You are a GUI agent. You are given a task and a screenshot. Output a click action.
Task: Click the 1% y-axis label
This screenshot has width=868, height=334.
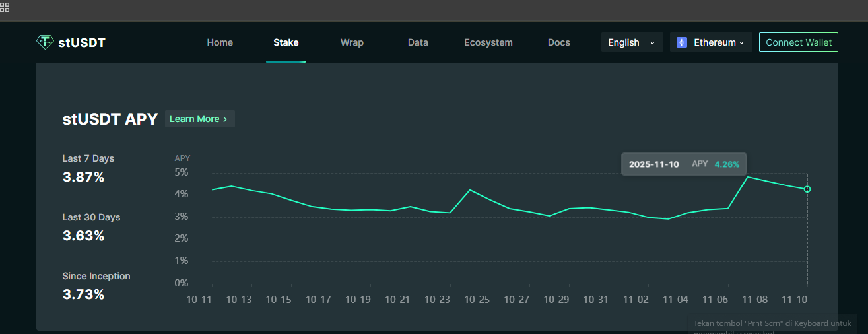click(x=182, y=261)
